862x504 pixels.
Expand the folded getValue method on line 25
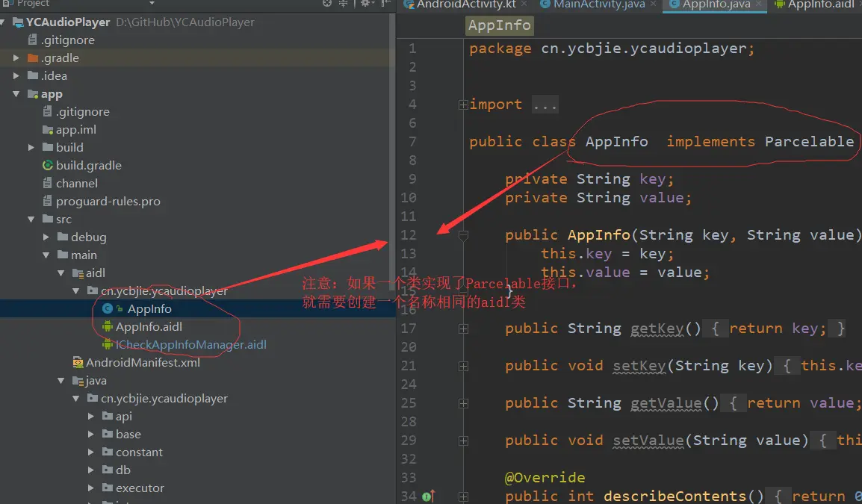(463, 403)
